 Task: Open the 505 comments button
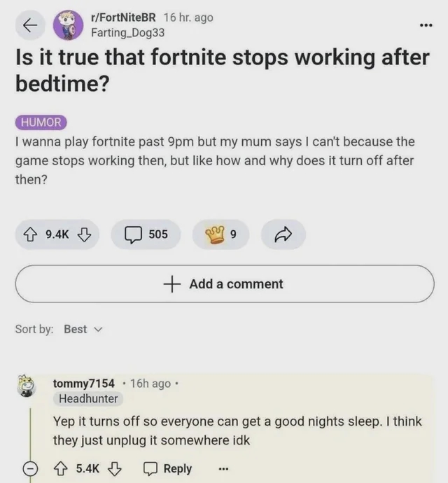146,234
